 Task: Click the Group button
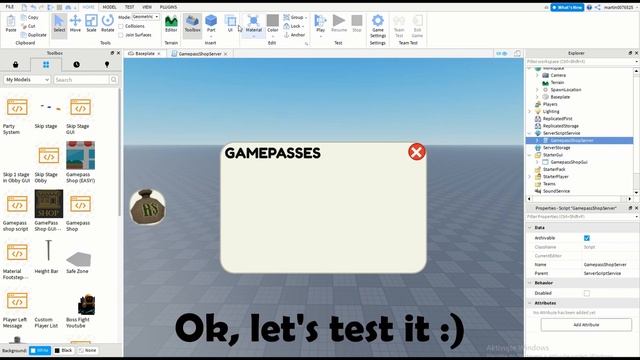click(x=295, y=17)
